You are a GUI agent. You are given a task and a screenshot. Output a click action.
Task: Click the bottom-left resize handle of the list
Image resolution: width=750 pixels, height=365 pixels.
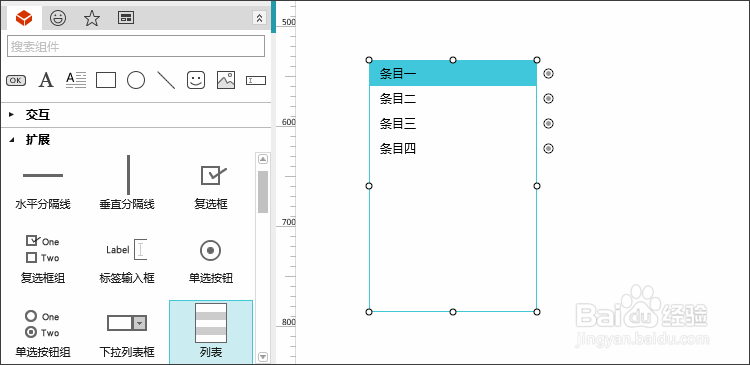click(x=369, y=312)
